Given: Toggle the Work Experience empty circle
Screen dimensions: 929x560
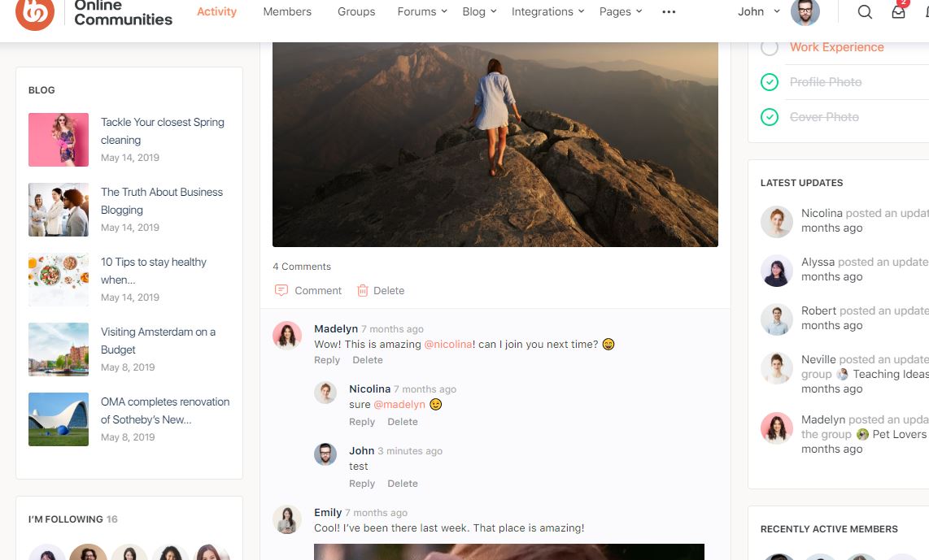Looking at the screenshot, I should click(770, 47).
